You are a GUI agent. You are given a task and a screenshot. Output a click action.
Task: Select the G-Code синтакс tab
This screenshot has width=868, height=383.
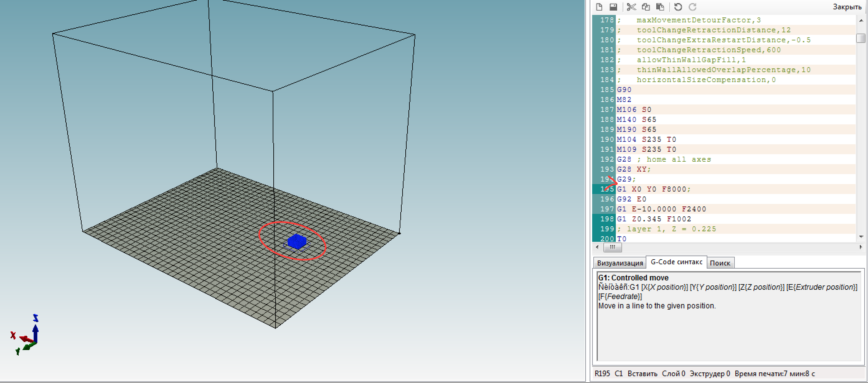tap(676, 262)
